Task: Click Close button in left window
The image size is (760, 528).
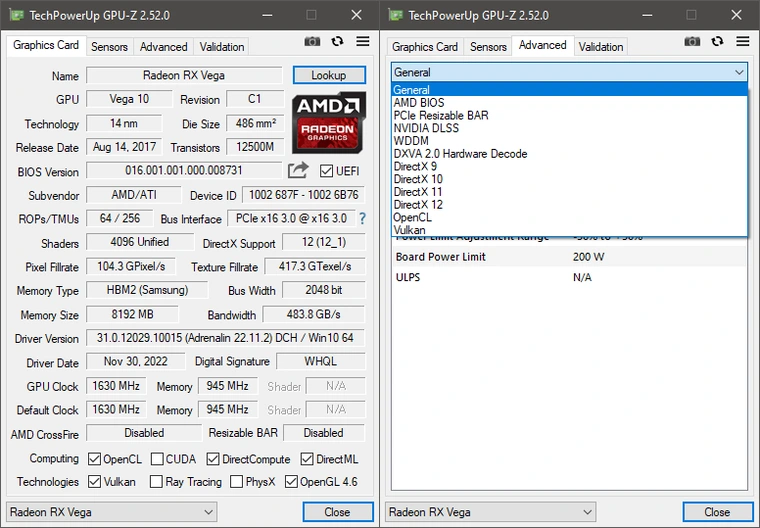Action: tap(338, 512)
